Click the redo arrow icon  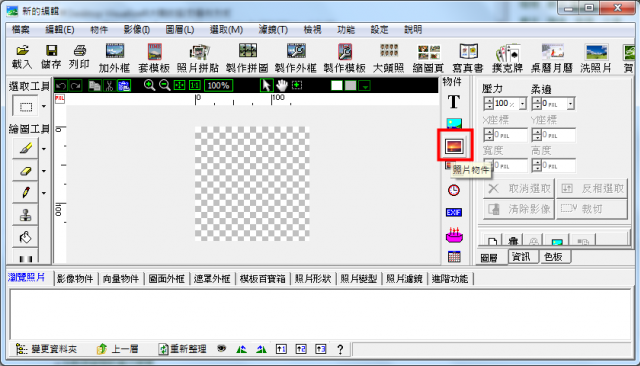pos(76,85)
